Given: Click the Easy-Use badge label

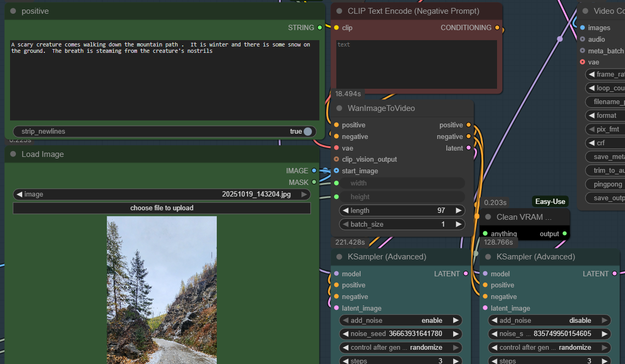Looking at the screenshot, I should pos(550,201).
